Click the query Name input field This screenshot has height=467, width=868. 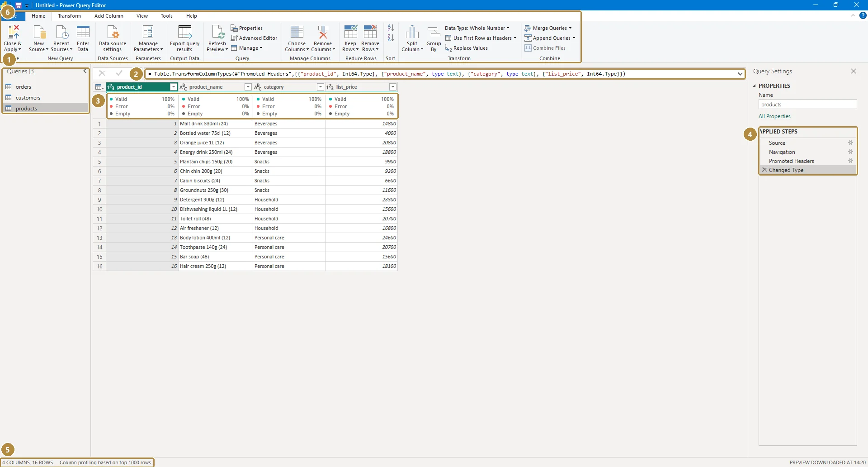pos(807,105)
